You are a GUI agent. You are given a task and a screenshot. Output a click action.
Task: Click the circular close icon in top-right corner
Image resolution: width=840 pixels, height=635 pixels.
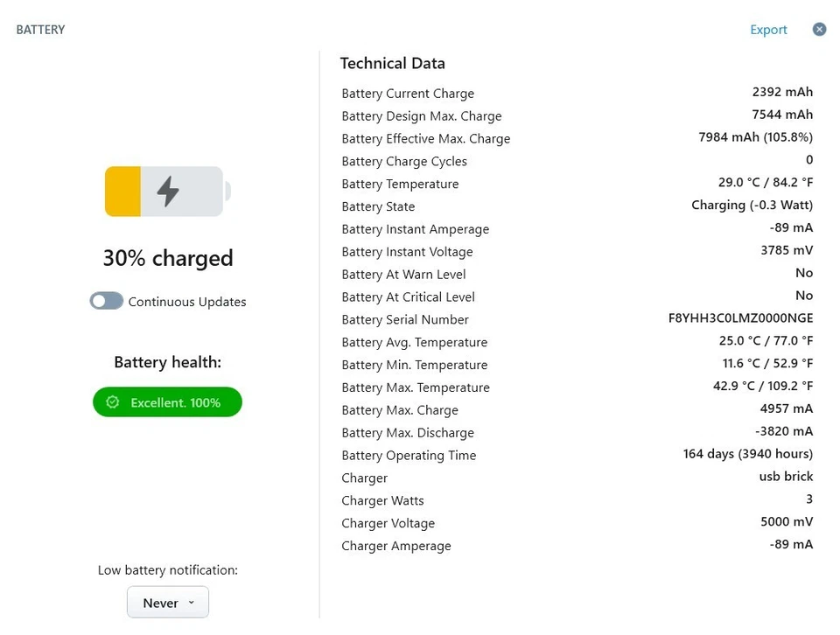[819, 29]
